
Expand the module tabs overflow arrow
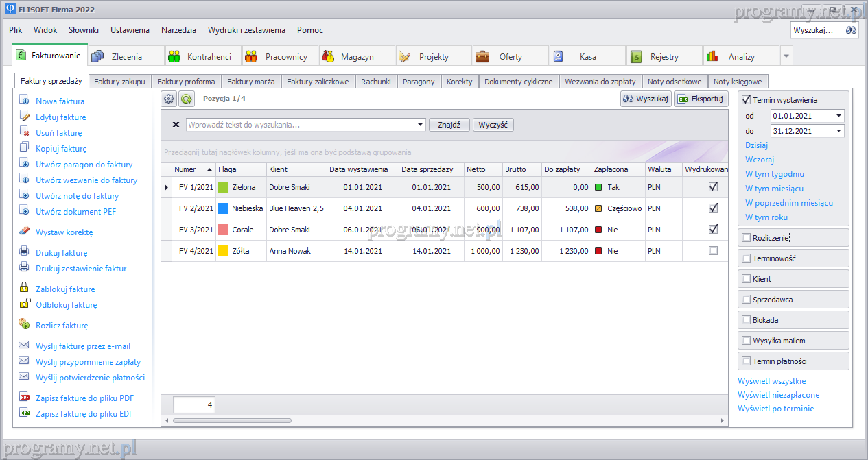click(786, 56)
